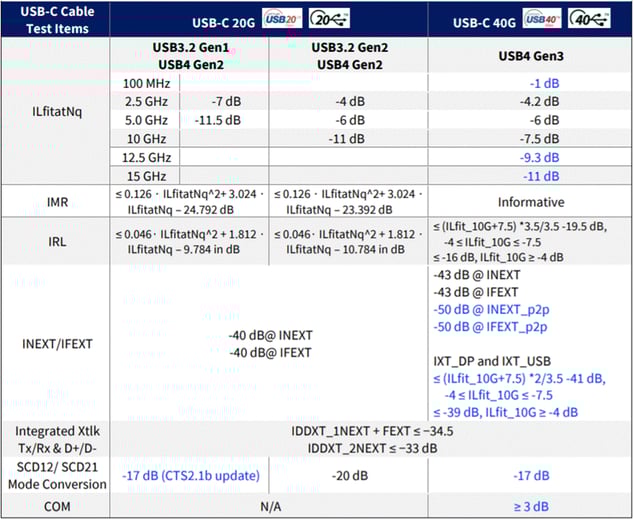Select the USB-C Cable Test Items header

[57, 20]
